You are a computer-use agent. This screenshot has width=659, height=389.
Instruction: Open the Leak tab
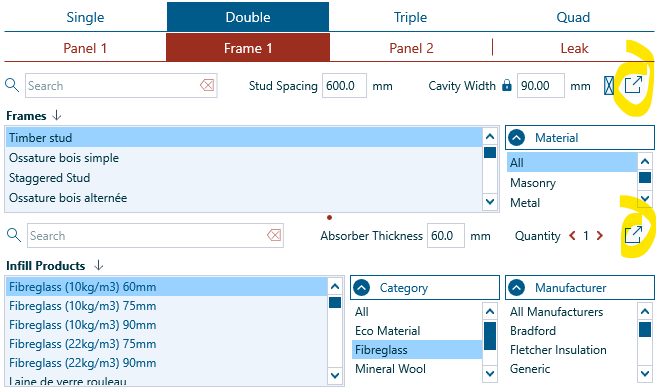pyautogui.click(x=574, y=48)
